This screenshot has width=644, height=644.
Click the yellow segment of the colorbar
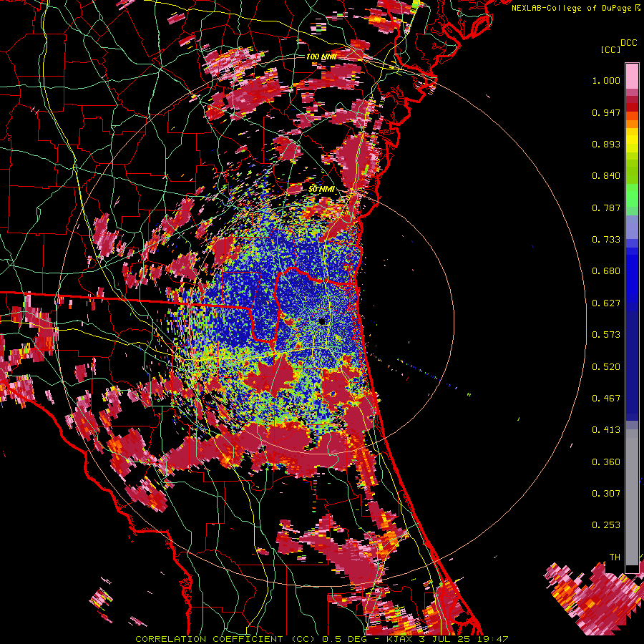(632, 140)
